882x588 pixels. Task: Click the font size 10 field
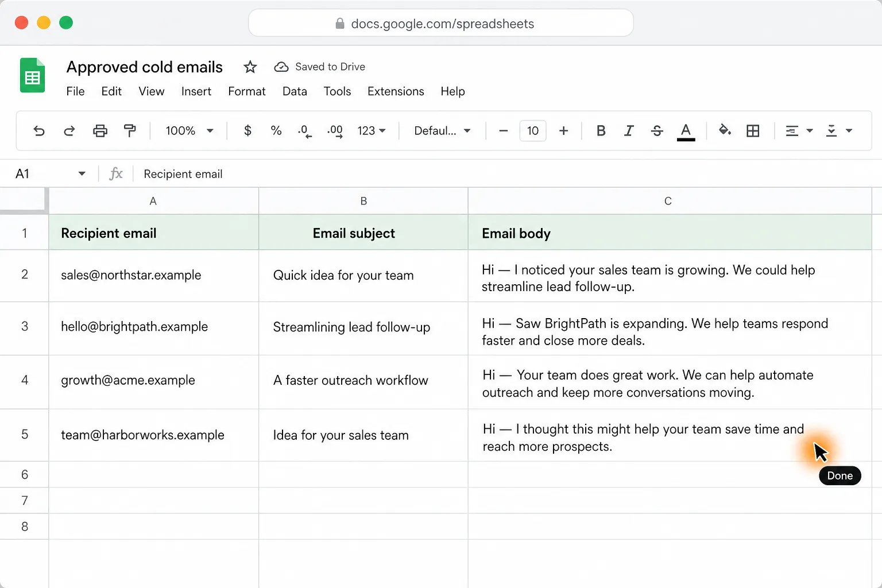point(533,131)
